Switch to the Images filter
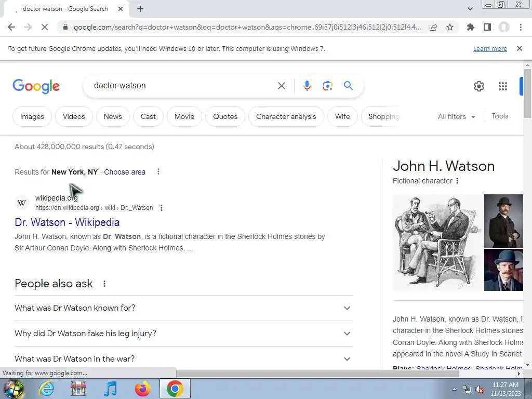 32,116
